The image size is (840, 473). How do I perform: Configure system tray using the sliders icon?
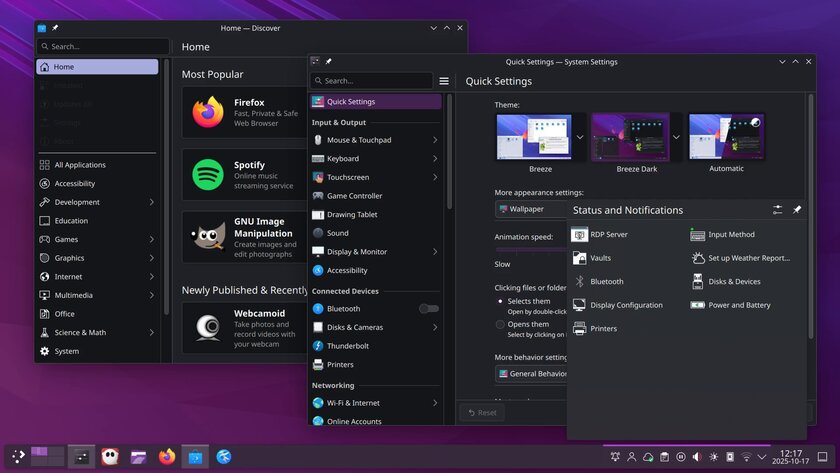[778, 210]
